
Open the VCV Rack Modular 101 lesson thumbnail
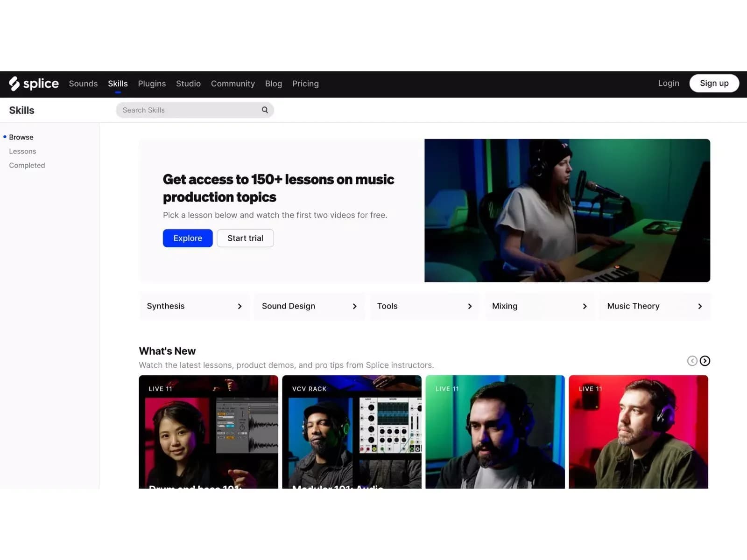pyautogui.click(x=352, y=432)
